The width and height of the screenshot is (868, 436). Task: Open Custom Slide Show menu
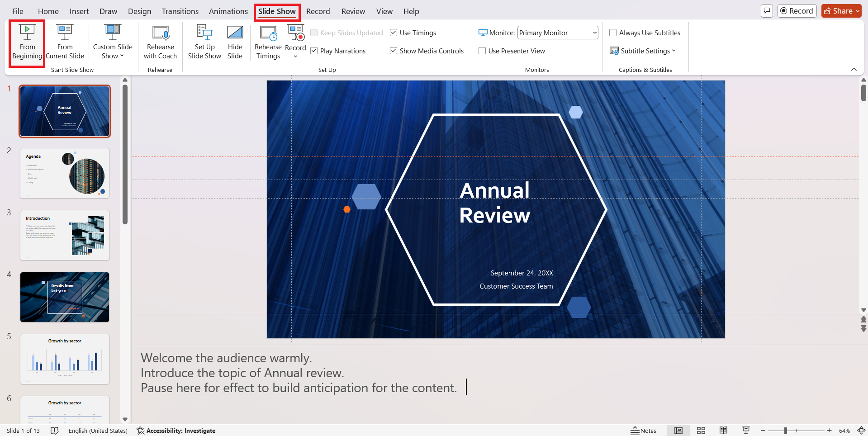pyautogui.click(x=113, y=43)
